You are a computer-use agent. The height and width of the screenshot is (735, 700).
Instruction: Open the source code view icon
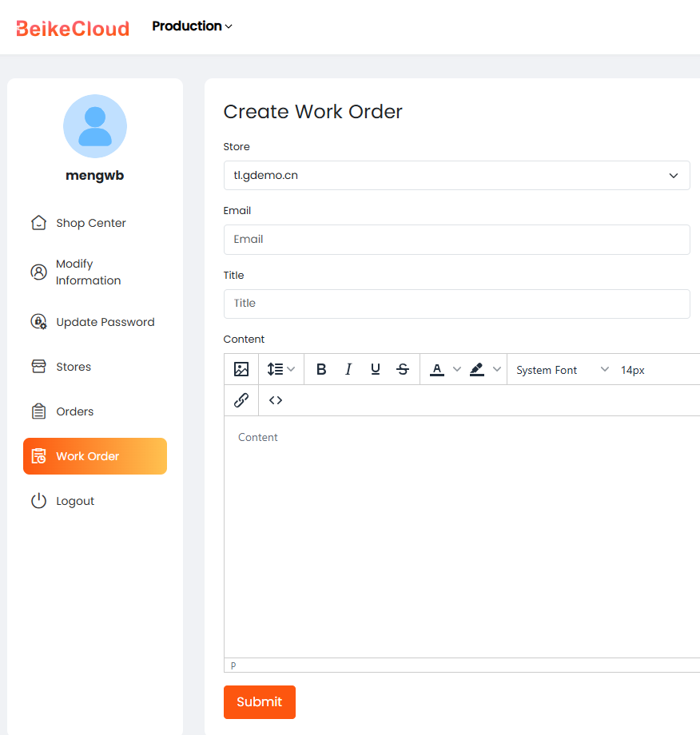tap(276, 400)
